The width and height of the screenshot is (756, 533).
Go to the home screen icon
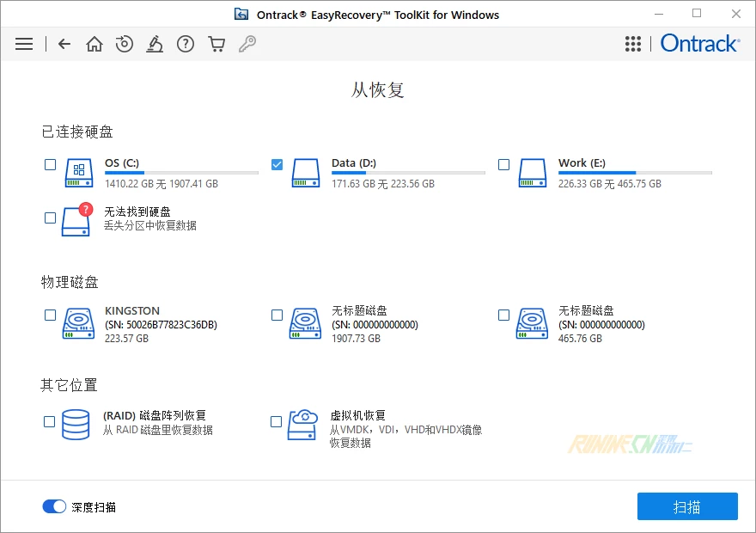(94, 44)
